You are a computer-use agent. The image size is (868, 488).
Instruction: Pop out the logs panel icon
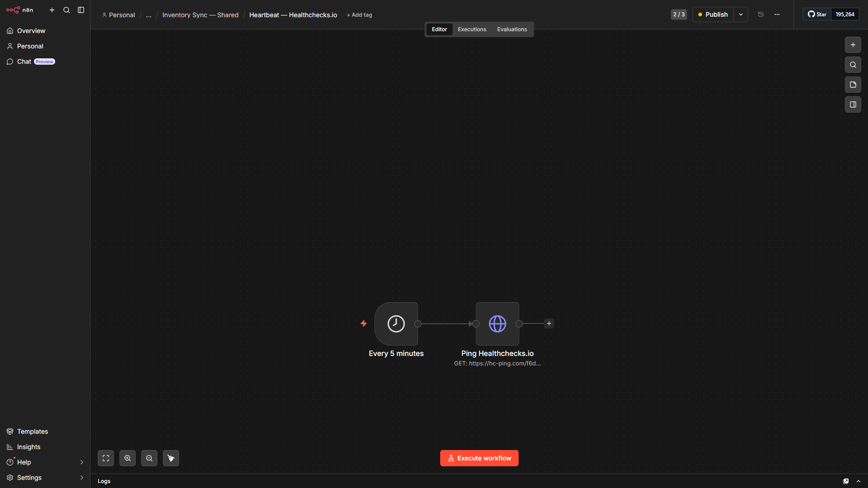tap(846, 481)
